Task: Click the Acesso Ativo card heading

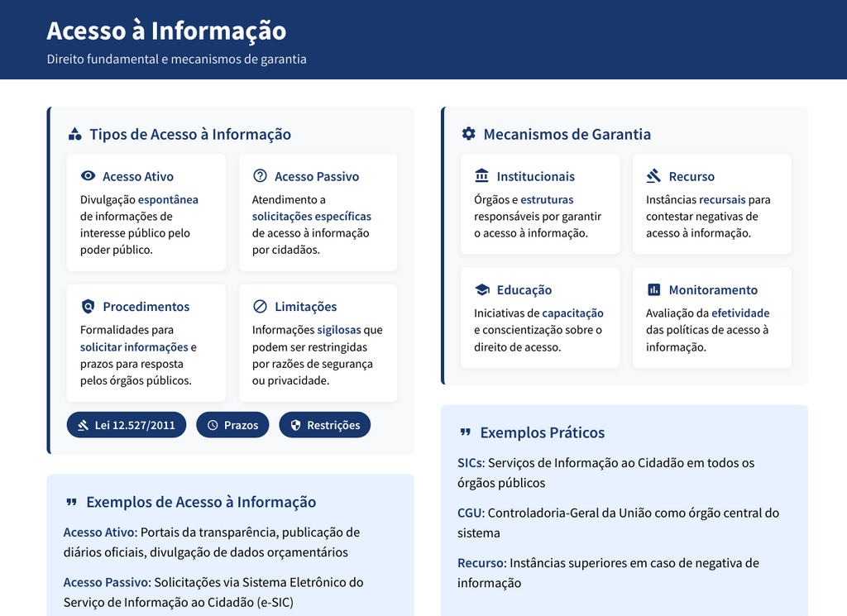Action: pos(138,177)
